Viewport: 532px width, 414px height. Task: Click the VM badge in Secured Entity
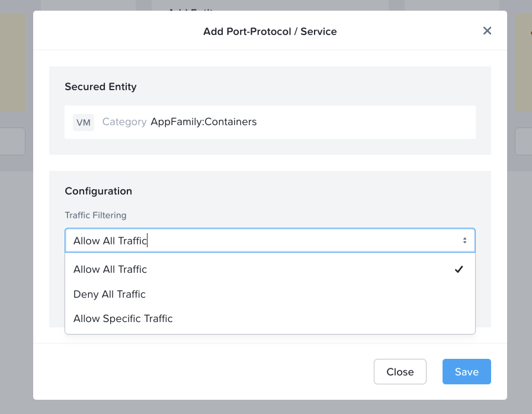[84, 122]
